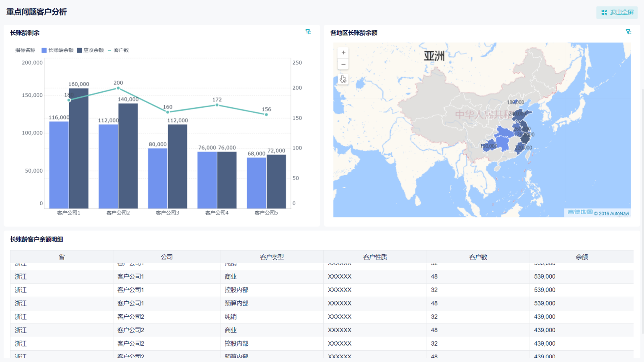The height and width of the screenshot is (362, 644).
Task: Activate the map pan hand tool
Action: [x=343, y=79]
